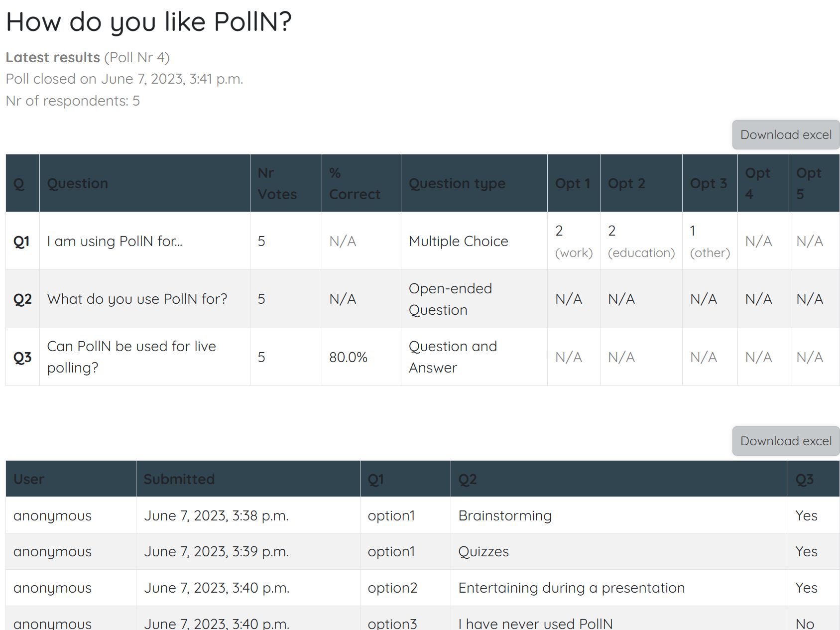Click the Question type column header
This screenshot has height=630, width=840.
pos(457,183)
